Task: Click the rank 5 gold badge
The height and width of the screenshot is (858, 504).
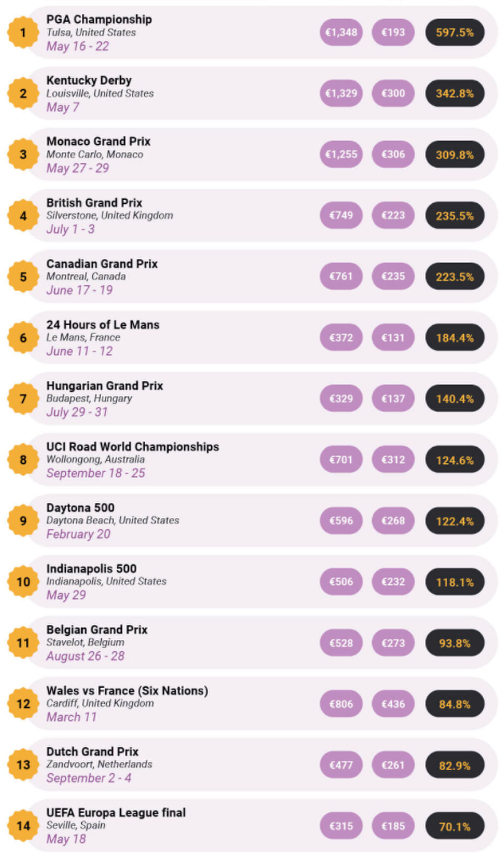Action: coord(23,277)
